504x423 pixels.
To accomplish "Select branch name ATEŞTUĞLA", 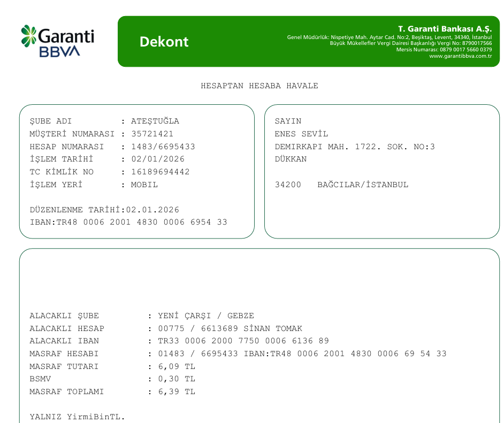I will tap(155, 121).
